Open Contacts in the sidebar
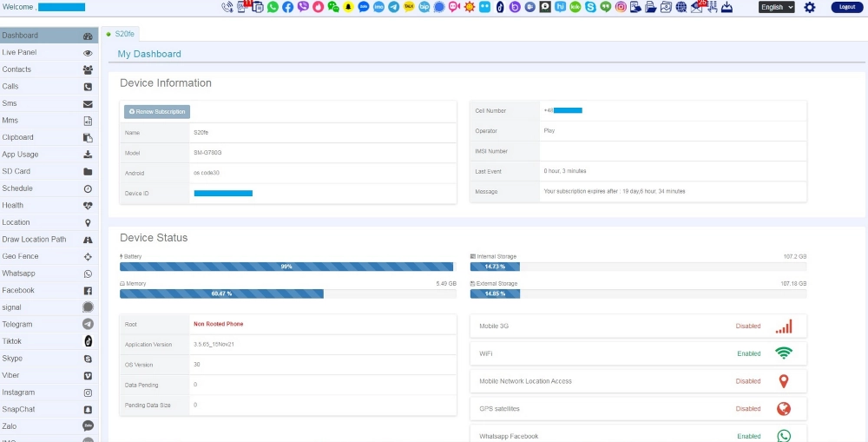The height and width of the screenshot is (442, 868). 49,69
